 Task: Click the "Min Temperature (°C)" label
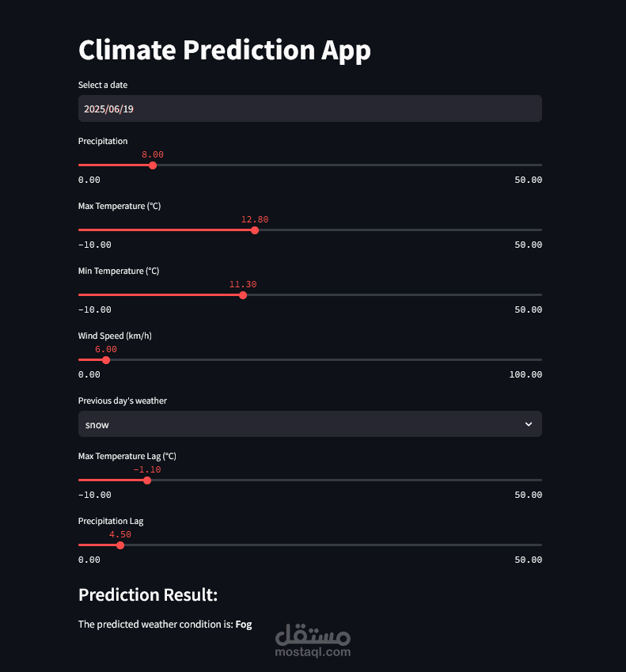click(119, 271)
